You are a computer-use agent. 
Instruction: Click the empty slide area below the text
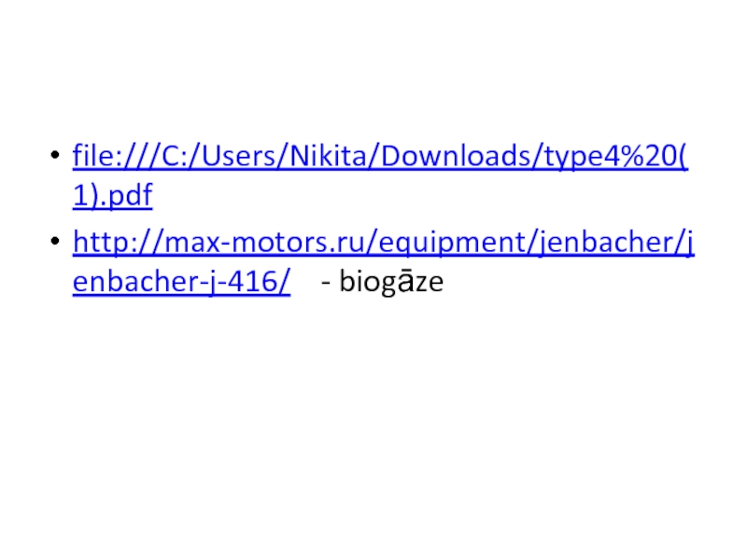[373, 428]
